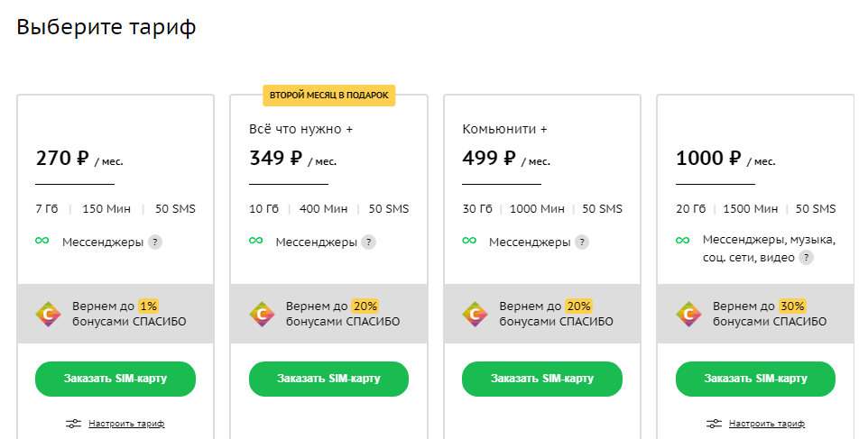Viewport: 868px width, 439px height.
Task: Click SPASIBO bonus logo in 349 ₽ plan
Action: [262, 314]
